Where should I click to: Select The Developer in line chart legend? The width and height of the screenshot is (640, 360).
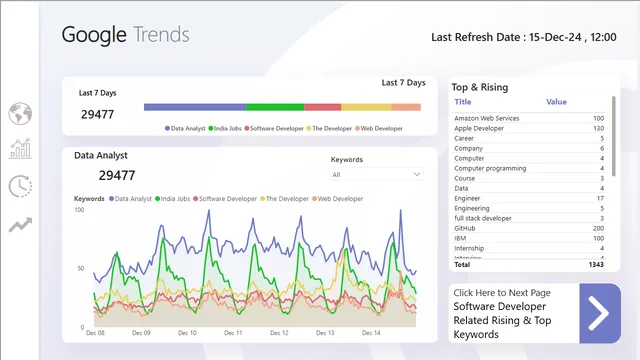point(284,199)
